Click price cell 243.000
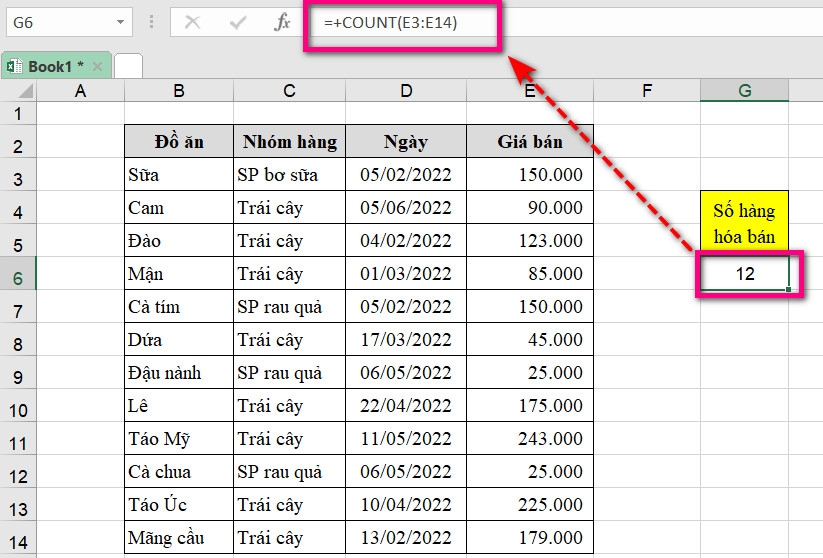This screenshot has width=823, height=558. [530, 438]
